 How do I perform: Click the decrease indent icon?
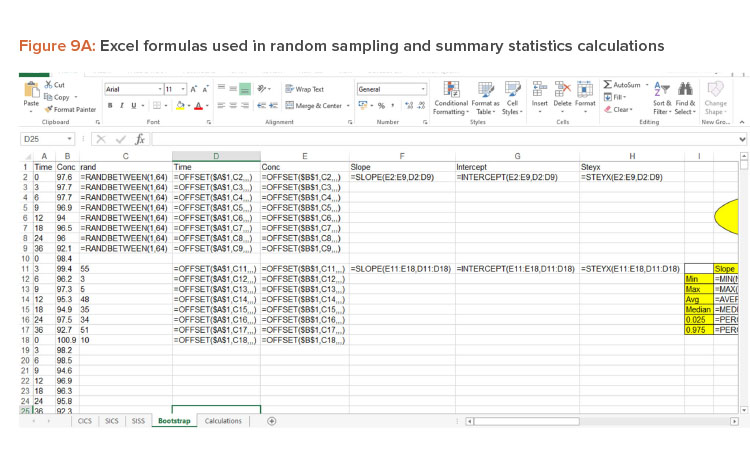click(x=262, y=106)
